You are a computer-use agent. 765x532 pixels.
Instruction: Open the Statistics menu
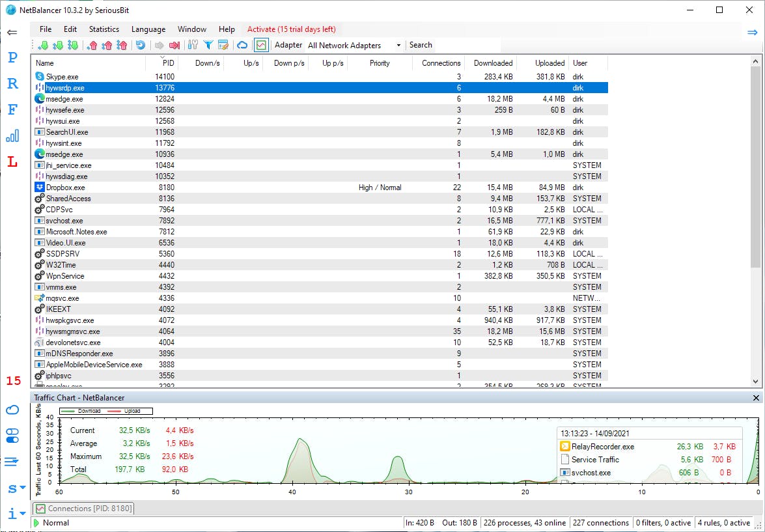point(104,29)
